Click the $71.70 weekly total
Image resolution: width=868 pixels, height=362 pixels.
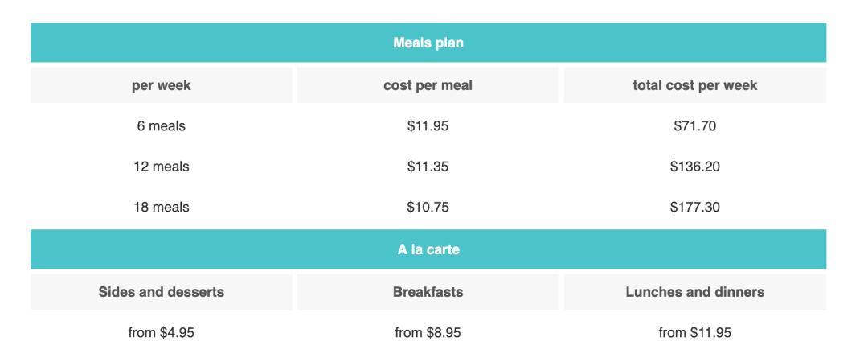pyautogui.click(x=694, y=126)
